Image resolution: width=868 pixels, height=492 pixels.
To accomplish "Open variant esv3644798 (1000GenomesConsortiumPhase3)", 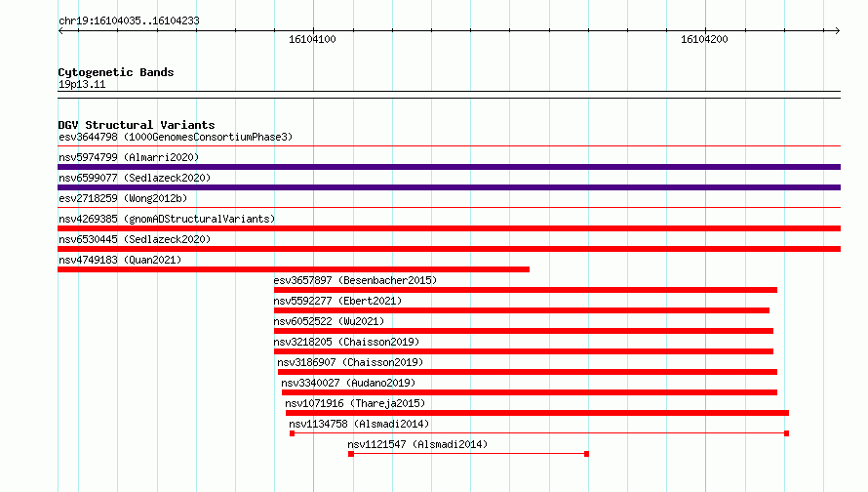I will pyautogui.click(x=176, y=137).
